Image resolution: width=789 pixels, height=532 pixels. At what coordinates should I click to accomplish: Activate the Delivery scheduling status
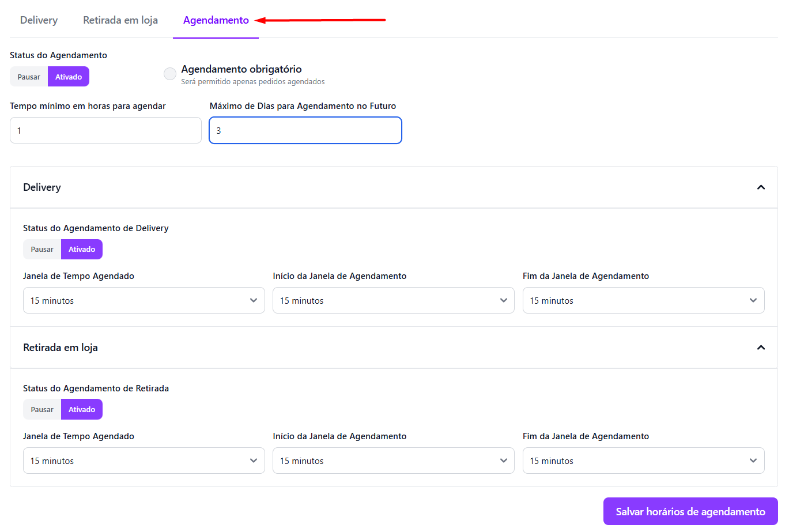82,250
